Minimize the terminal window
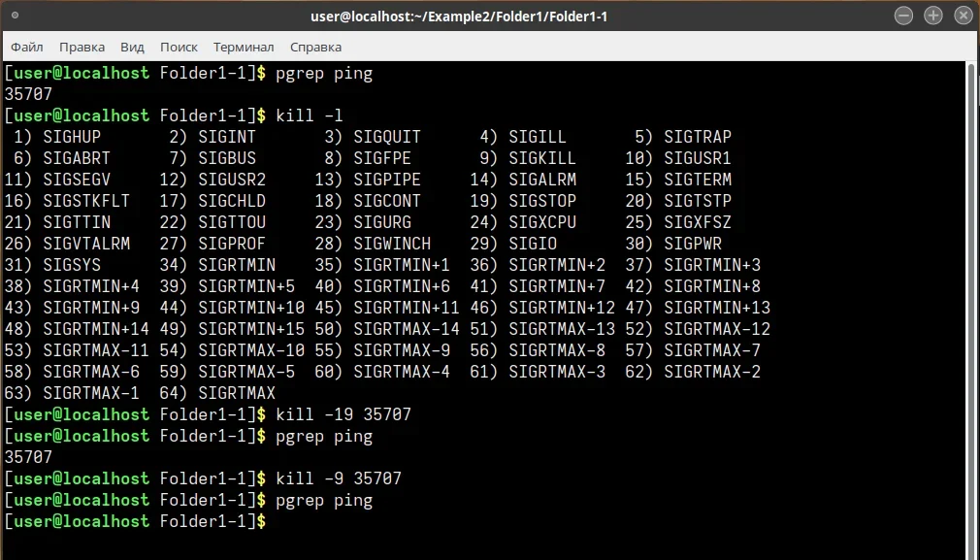This screenshot has width=980, height=560. click(x=903, y=16)
